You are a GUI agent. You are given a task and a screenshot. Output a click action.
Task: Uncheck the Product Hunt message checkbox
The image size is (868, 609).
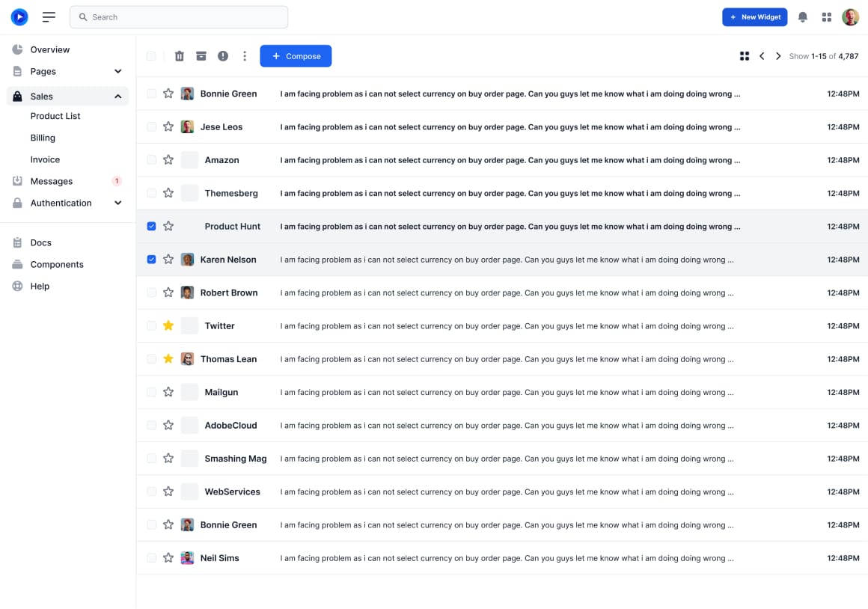[151, 226]
